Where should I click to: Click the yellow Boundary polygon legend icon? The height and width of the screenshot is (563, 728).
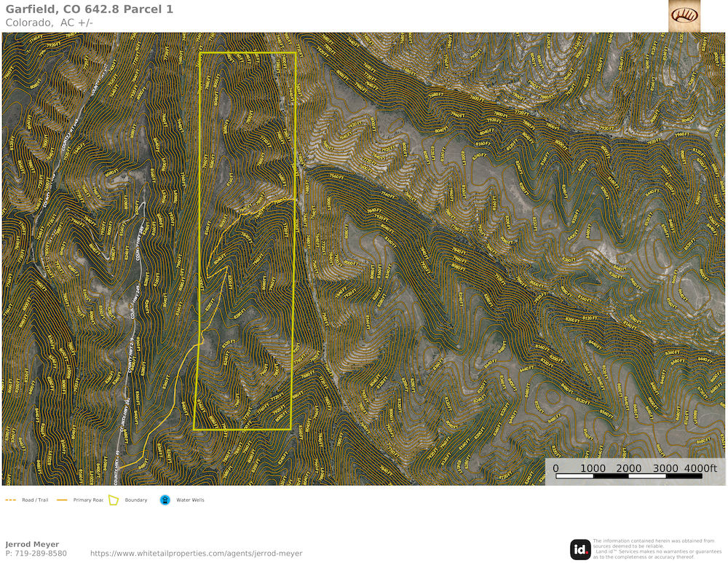[114, 500]
